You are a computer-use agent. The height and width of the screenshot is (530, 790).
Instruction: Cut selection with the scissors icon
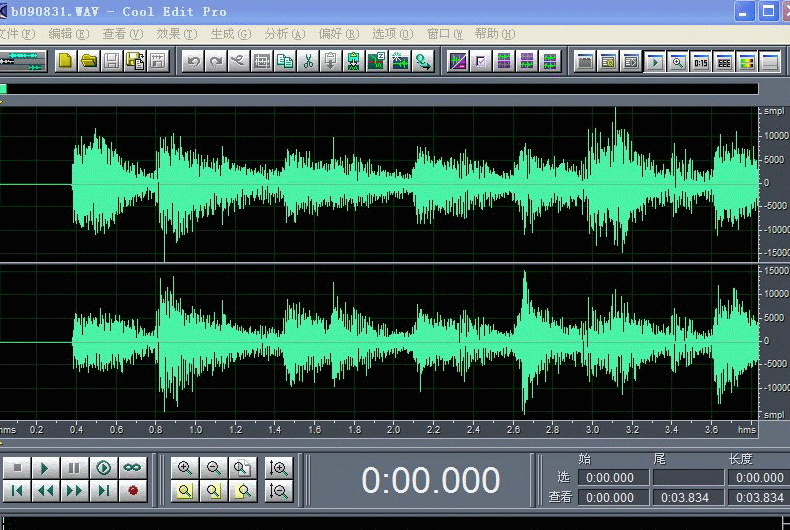point(308,61)
